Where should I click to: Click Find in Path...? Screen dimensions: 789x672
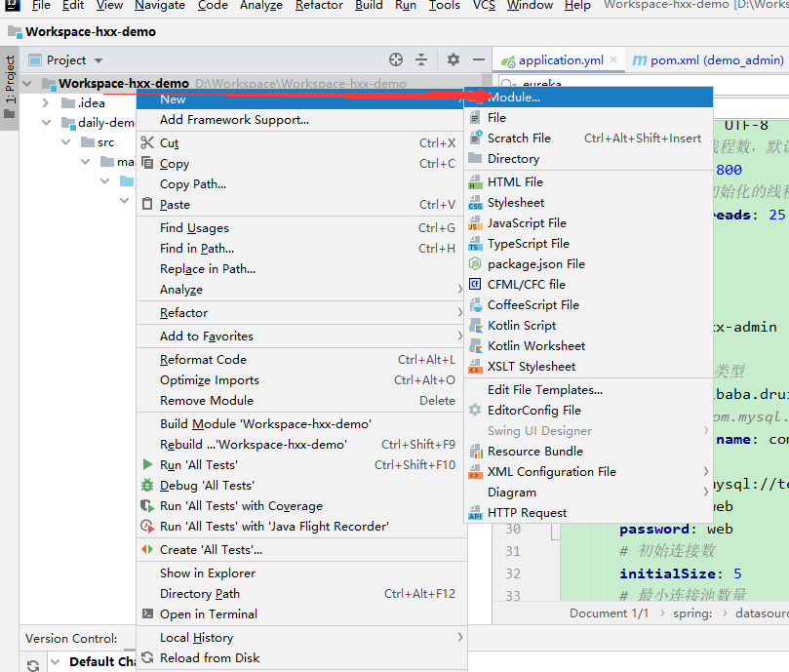(x=302, y=248)
